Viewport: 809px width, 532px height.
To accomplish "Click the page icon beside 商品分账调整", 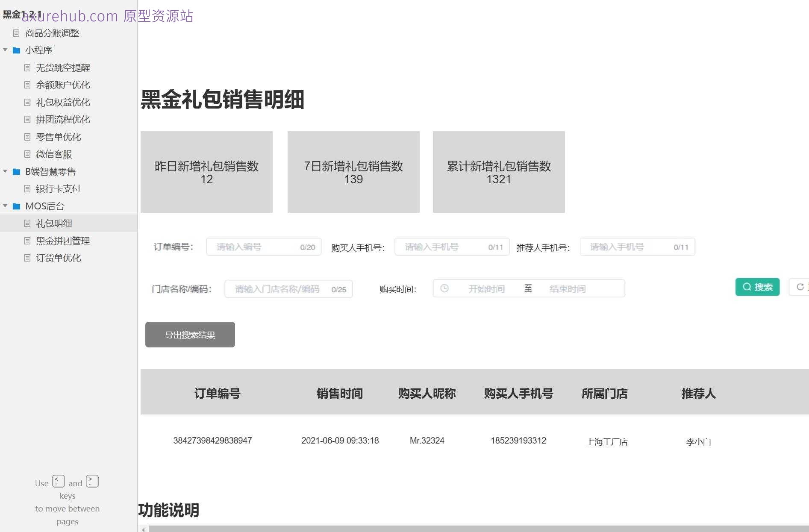I will click(x=16, y=33).
